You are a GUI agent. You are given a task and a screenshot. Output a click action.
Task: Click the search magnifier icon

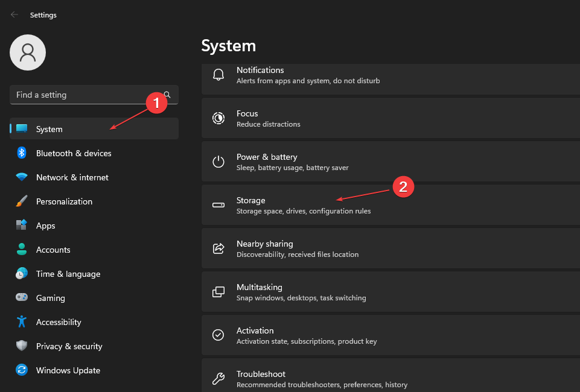click(x=167, y=95)
